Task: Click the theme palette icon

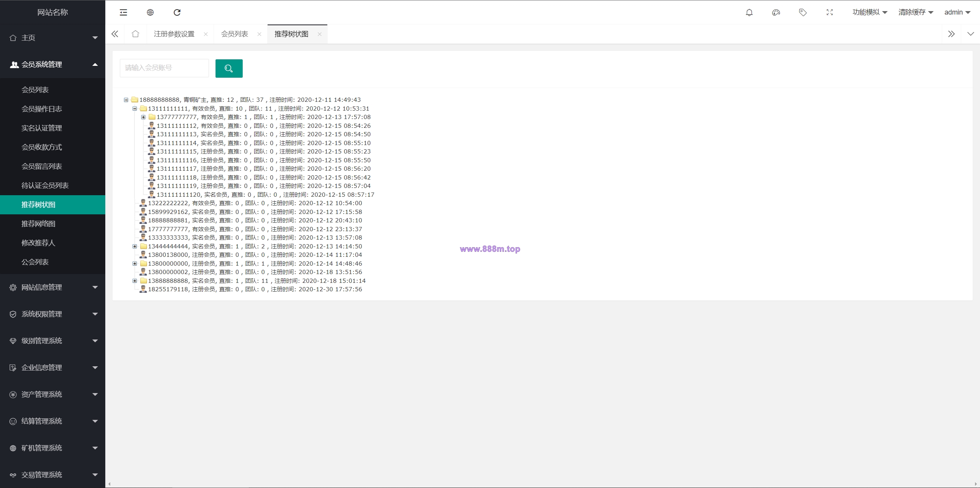Action: pyautogui.click(x=776, y=13)
